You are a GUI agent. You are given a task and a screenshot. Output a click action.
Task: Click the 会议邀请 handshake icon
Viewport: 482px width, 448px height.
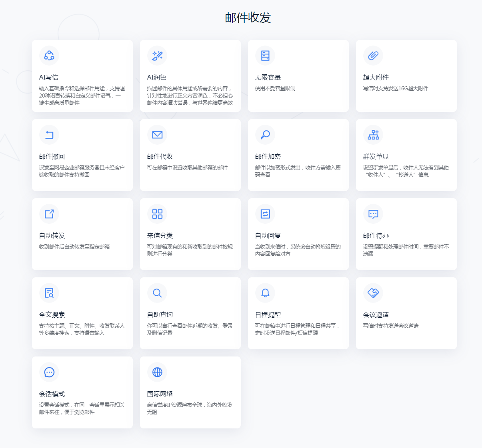coord(373,293)
